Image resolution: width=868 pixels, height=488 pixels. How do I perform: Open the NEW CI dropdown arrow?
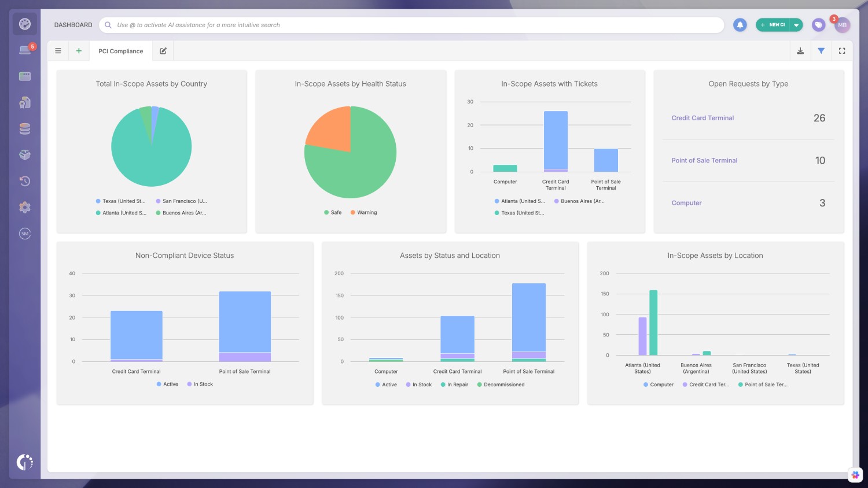(796, 25)
